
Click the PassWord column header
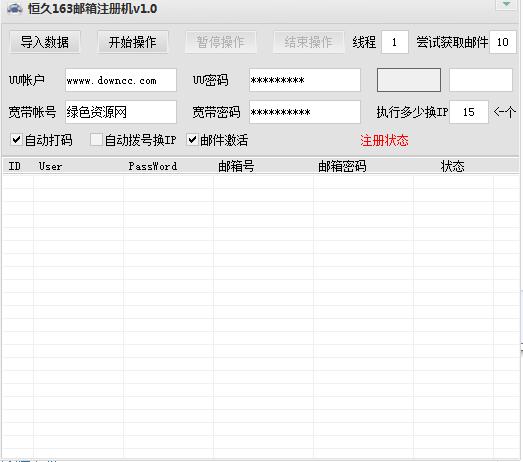click(168, 166)
